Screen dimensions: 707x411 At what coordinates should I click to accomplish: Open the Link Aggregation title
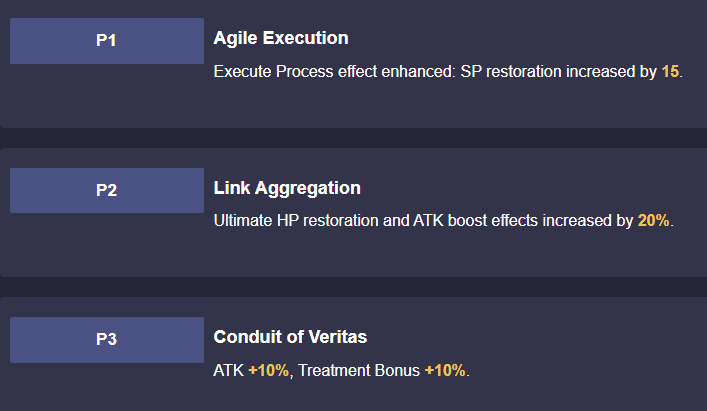(x=287, y=188)
